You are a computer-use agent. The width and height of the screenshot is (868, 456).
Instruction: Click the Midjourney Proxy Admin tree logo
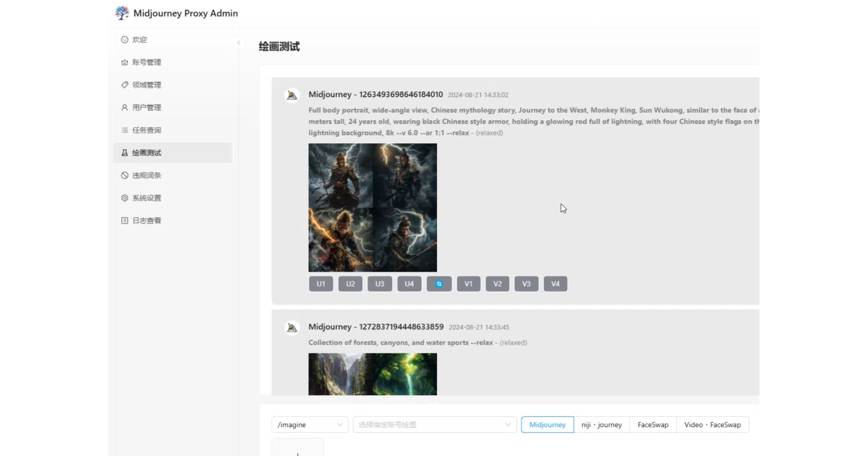[x=122, y=13]
